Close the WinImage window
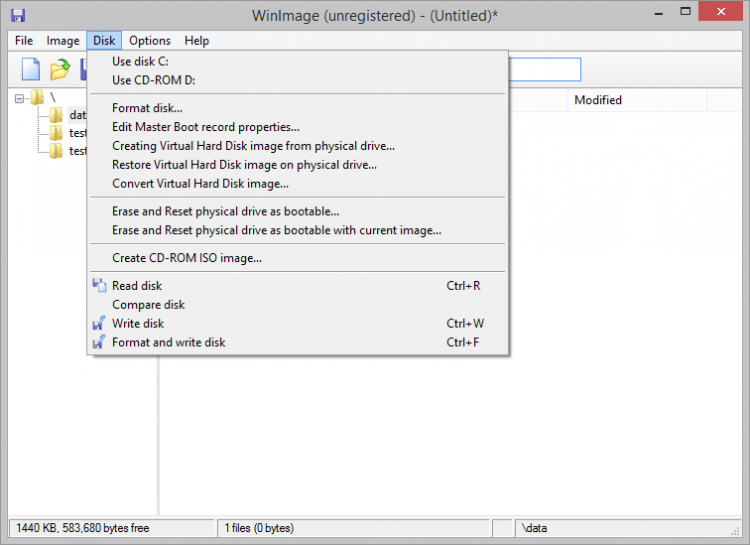750x545 pixels. coord(721,11)
